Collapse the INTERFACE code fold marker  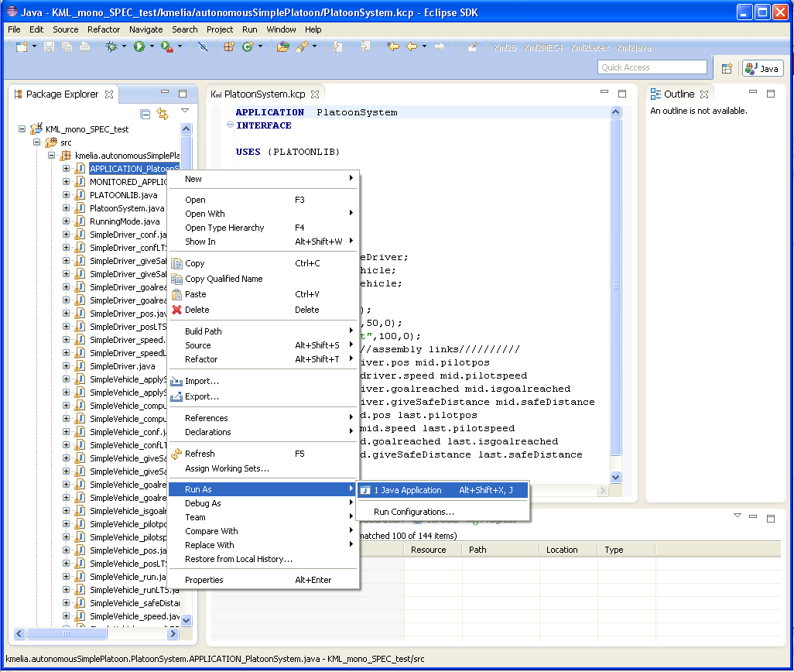tap(230, 125)
